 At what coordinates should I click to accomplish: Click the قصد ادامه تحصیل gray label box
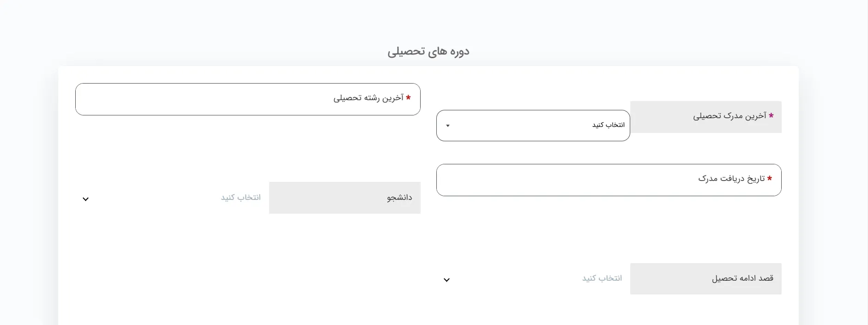[x=705, y=279]
